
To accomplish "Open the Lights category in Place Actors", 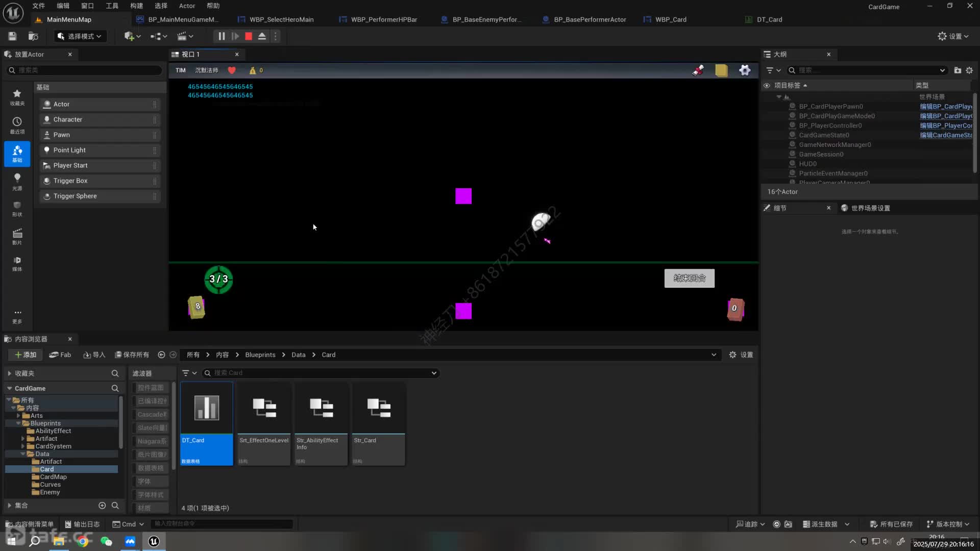I will coord(17,181).
